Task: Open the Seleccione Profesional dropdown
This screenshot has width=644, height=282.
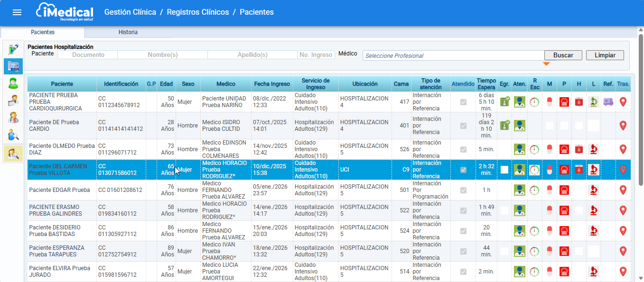Action: 453,55
